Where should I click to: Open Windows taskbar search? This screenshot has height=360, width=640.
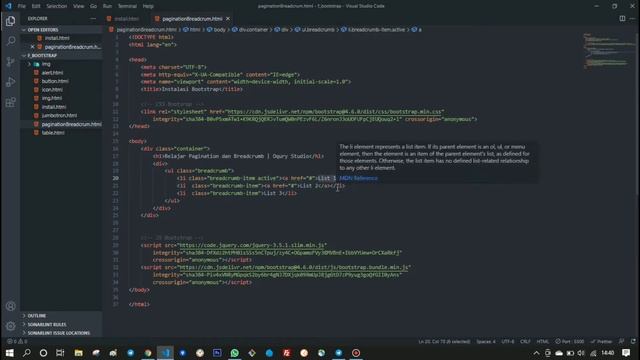click(27, 353)
